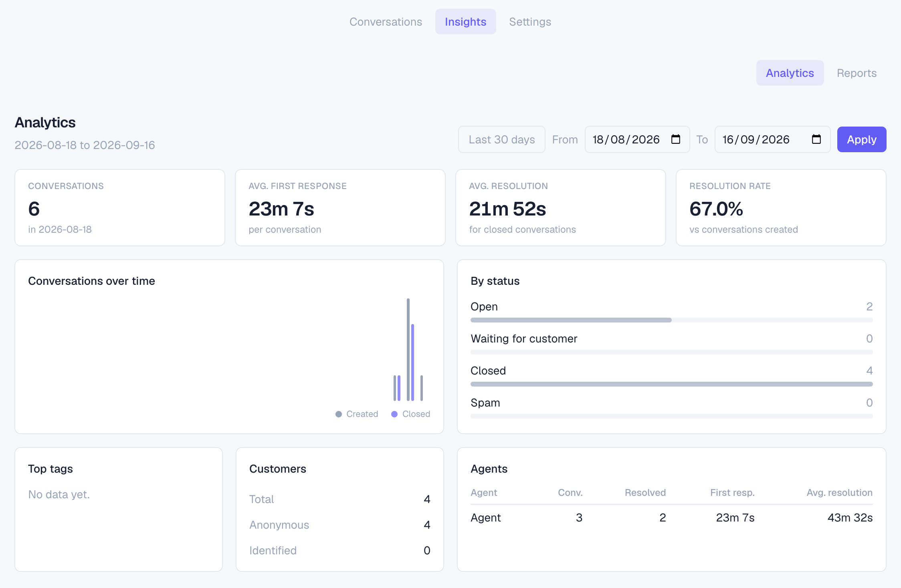901x588 pixels.
Task: Click the No data yet text in Top tags
Action: (x=59, y=494)
